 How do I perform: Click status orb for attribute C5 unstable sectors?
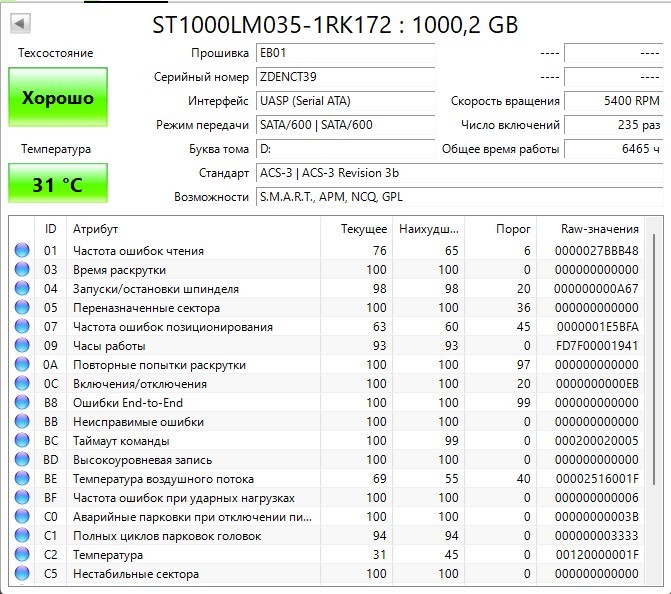[x=22, y=573]
